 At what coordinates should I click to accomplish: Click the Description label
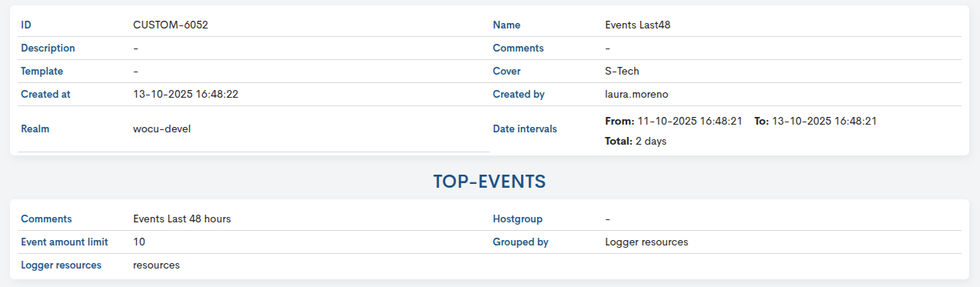tap(48, 48)
